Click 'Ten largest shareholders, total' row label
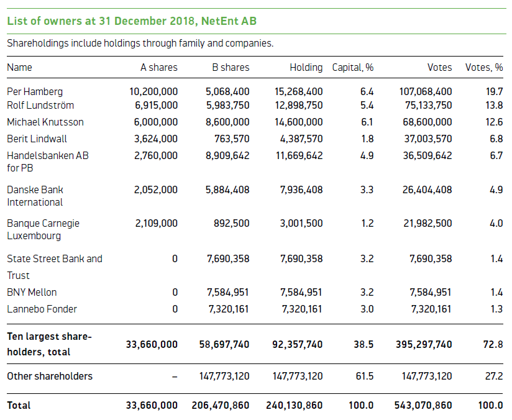 tap(49, 344)
